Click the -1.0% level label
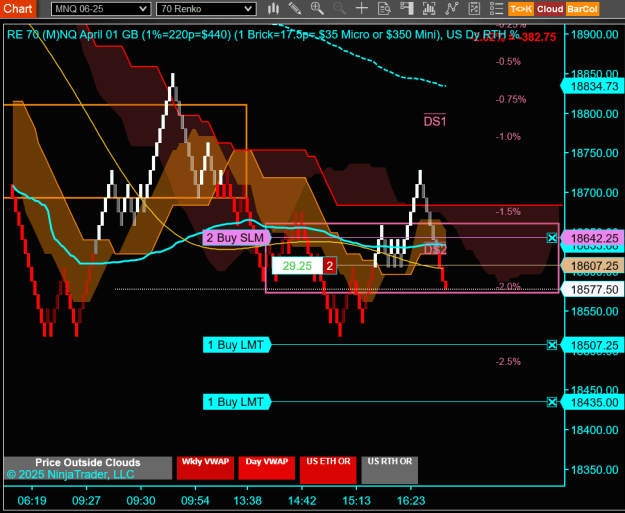The width and height of the screenshot is (625, 513). coord(508,137)
